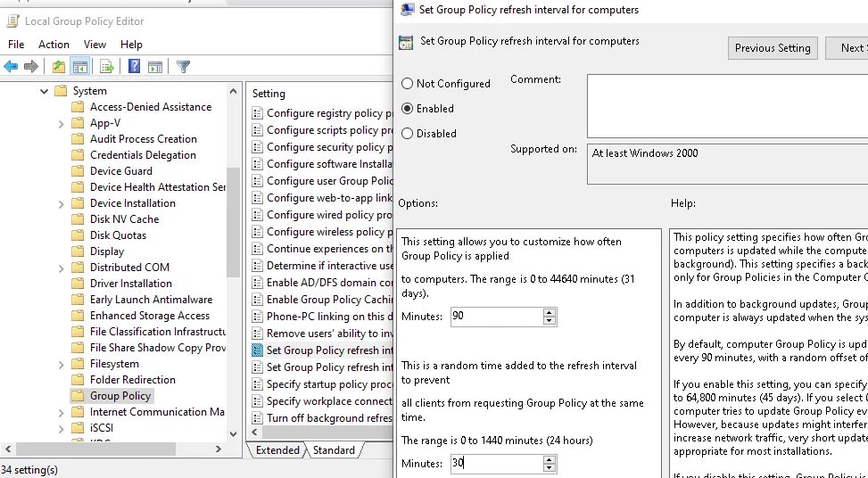Image resolution: width=868 pixels, height=478 pixels.
Task: Expand the Distributed COM tree node
Action: click(61, 268)
